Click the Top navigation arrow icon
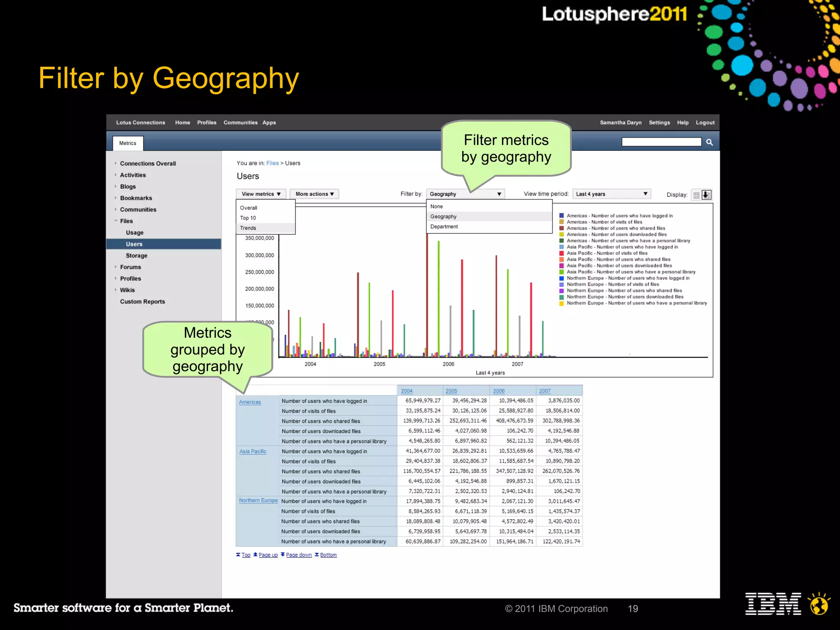840x630 pixels. [x=238, y=555]
